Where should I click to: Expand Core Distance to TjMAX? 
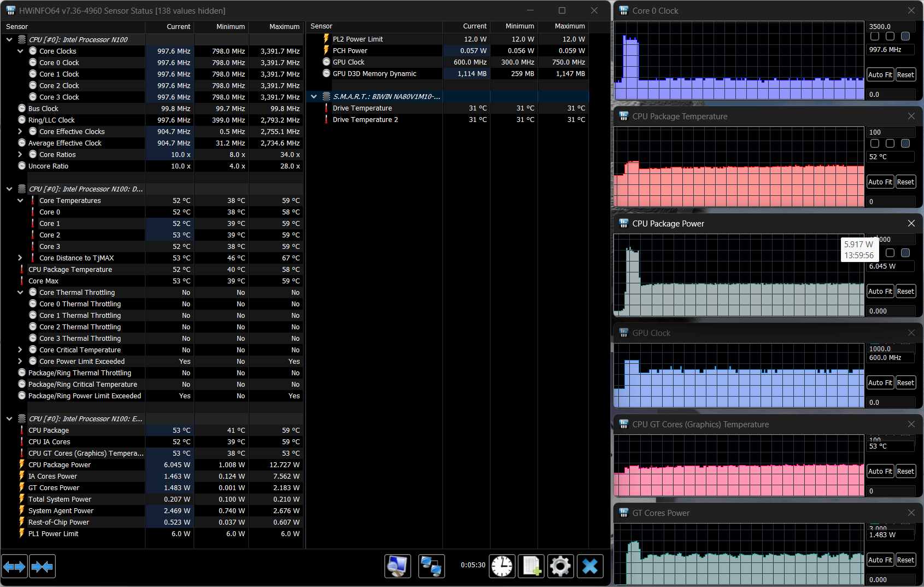[20, 258]
